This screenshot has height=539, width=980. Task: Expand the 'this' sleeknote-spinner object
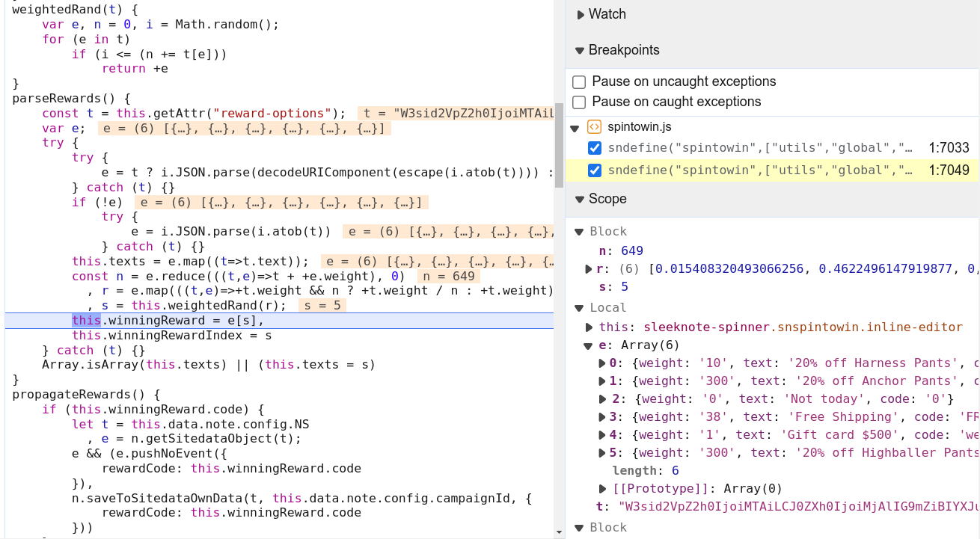pyautogui.click(x=589, y=327)
